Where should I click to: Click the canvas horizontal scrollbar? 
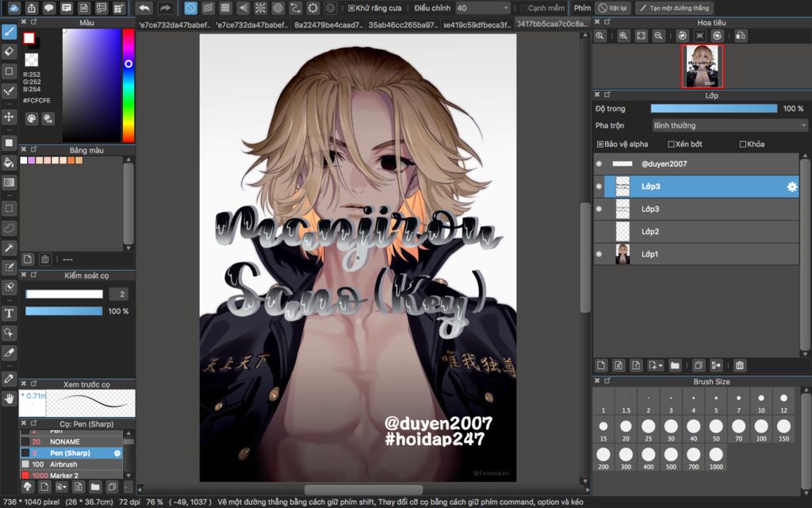(x=363, y=489)
